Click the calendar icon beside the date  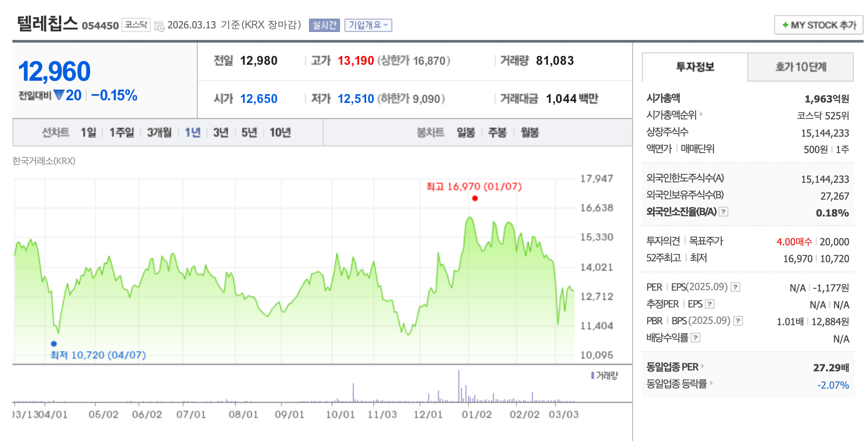(159, 26)
